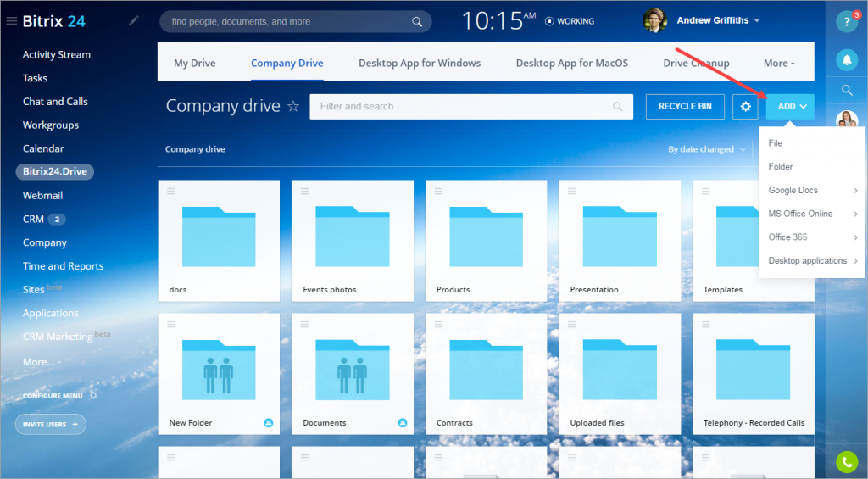Open Time and Reports section
The height and width of the screenshot is (479, 868).
[63, 266]
